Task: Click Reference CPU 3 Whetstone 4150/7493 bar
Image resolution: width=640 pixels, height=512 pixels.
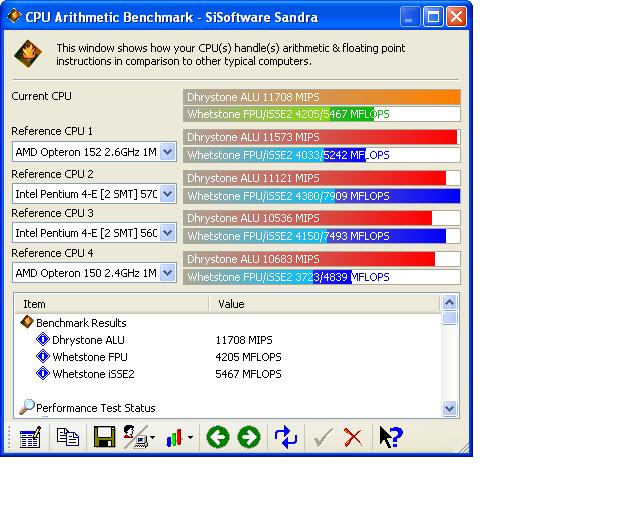Action: 322,236
